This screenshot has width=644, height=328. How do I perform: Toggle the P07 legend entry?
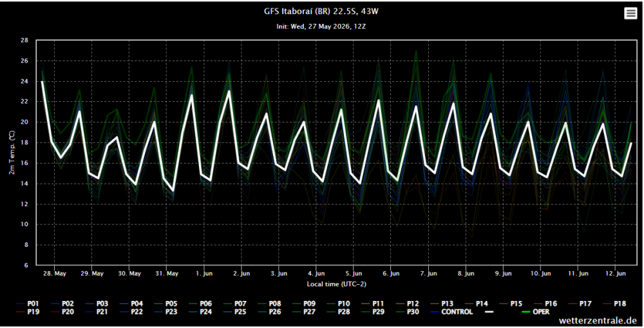[x=234, y=304]
